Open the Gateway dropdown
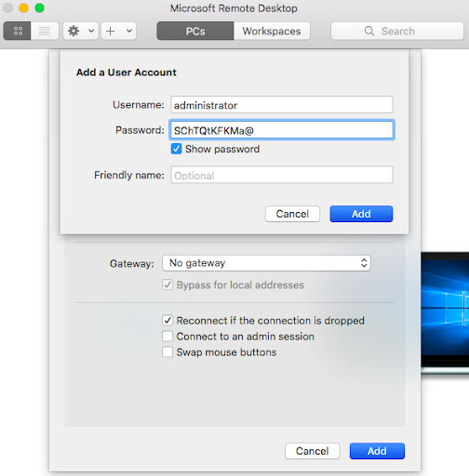 coord(266,263)
